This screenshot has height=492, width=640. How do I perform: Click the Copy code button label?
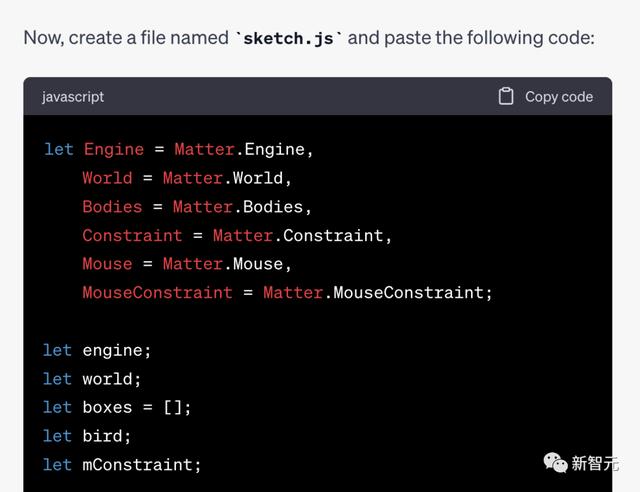(559, 97)
